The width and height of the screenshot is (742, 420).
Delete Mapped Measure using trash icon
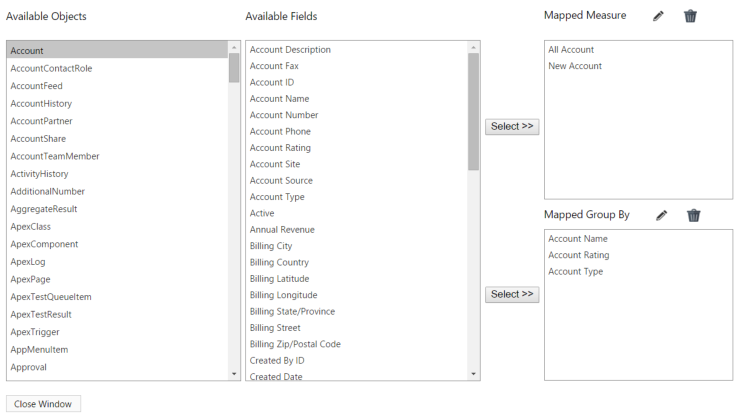click(x=690, y=16)
